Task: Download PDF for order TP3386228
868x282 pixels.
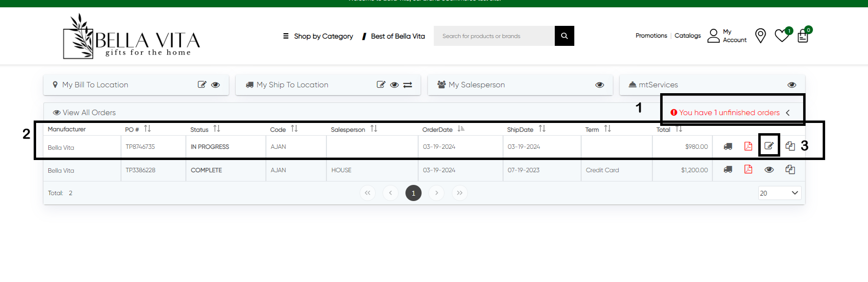Action: 748,169
